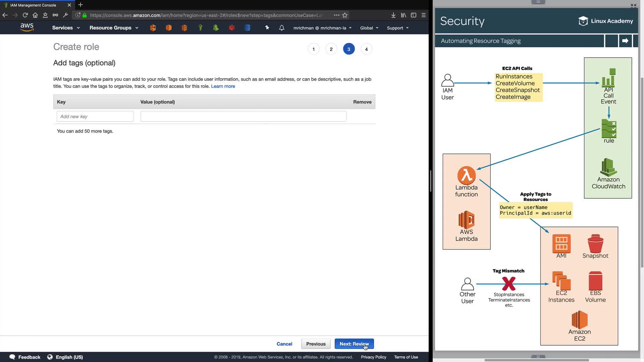Expand the Resource Groups dropdown
The image size is (644, 362).
[114, 28]
